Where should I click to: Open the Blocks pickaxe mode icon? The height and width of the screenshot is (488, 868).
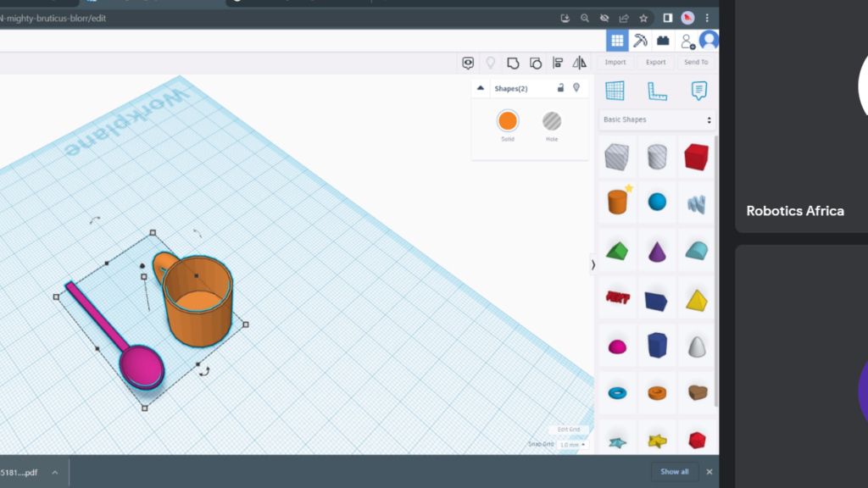point(640,41)
